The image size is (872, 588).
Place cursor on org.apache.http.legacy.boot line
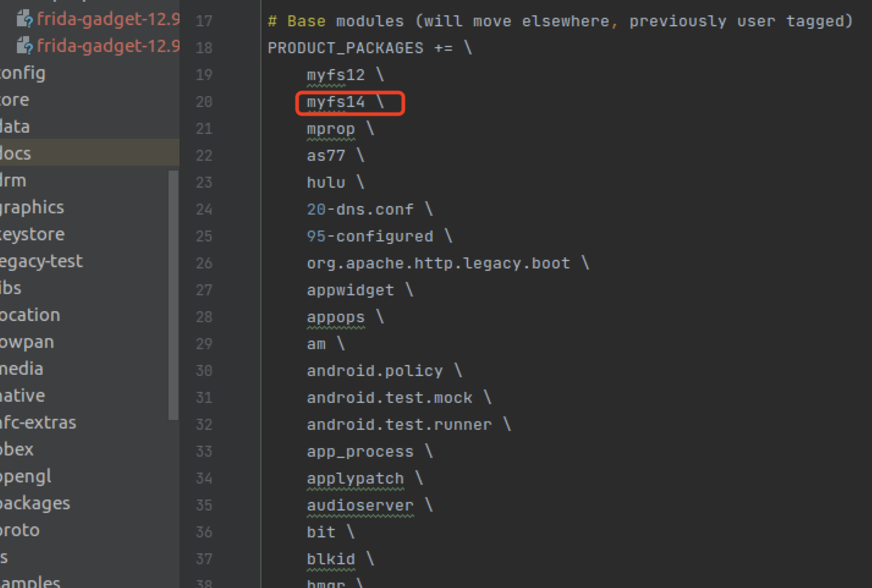point(438,263)
